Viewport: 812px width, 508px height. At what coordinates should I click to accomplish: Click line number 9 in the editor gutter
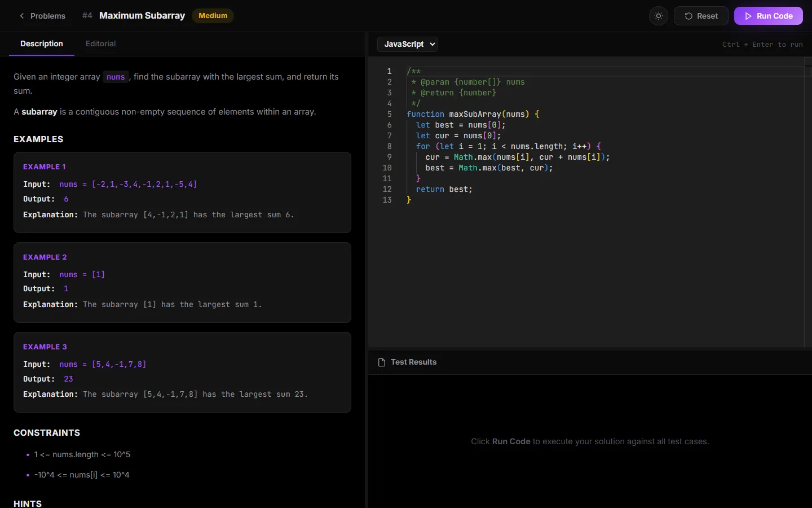point(389,157)
